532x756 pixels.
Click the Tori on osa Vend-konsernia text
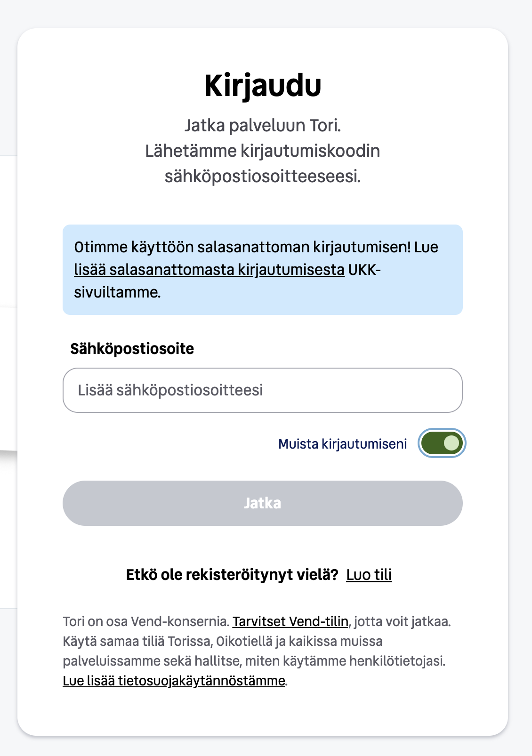[x=146, y=621]
